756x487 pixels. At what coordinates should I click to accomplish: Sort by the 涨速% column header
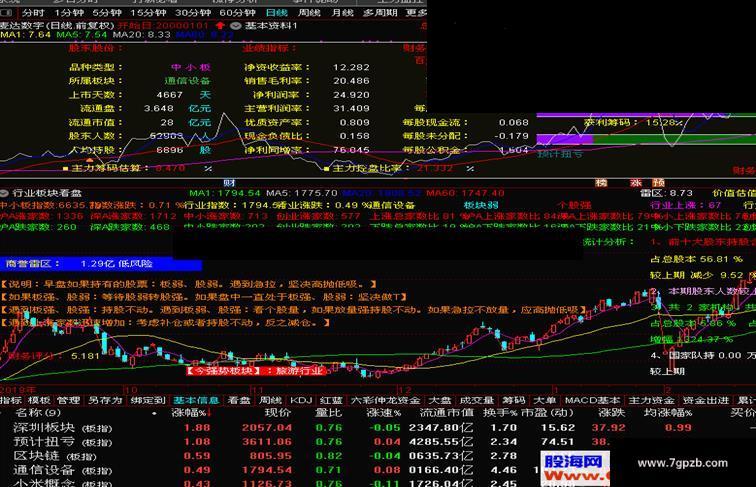384,413
